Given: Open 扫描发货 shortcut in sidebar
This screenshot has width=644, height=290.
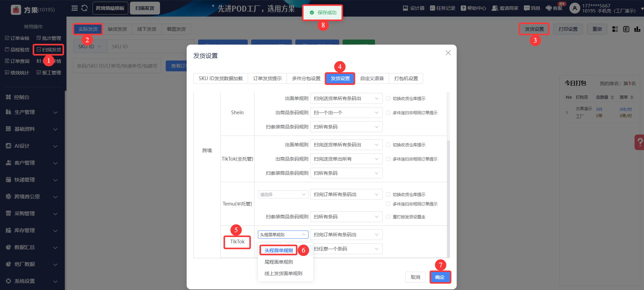Looking at the screenshot, I should click(x=49, y=50).
